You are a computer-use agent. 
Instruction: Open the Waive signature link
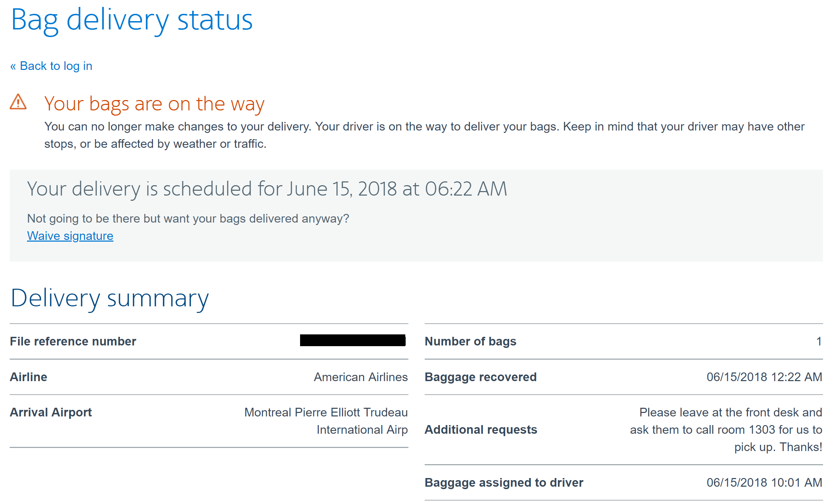click(70, 236)
